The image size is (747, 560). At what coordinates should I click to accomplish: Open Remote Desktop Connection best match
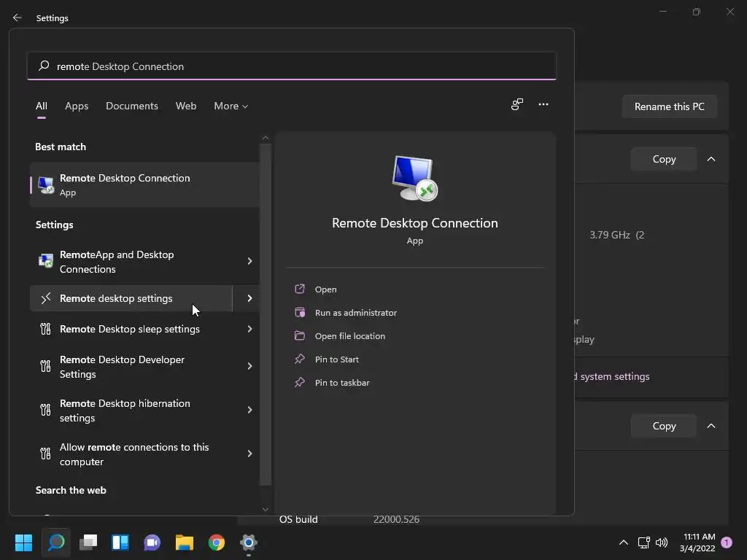click(x=145, y=184)
